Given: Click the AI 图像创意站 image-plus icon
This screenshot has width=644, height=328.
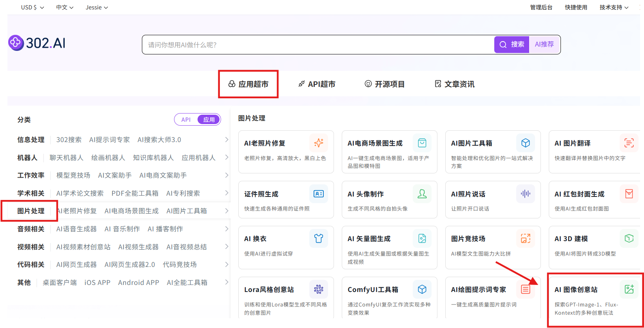Looking at the screenshot, I should 629,289.
